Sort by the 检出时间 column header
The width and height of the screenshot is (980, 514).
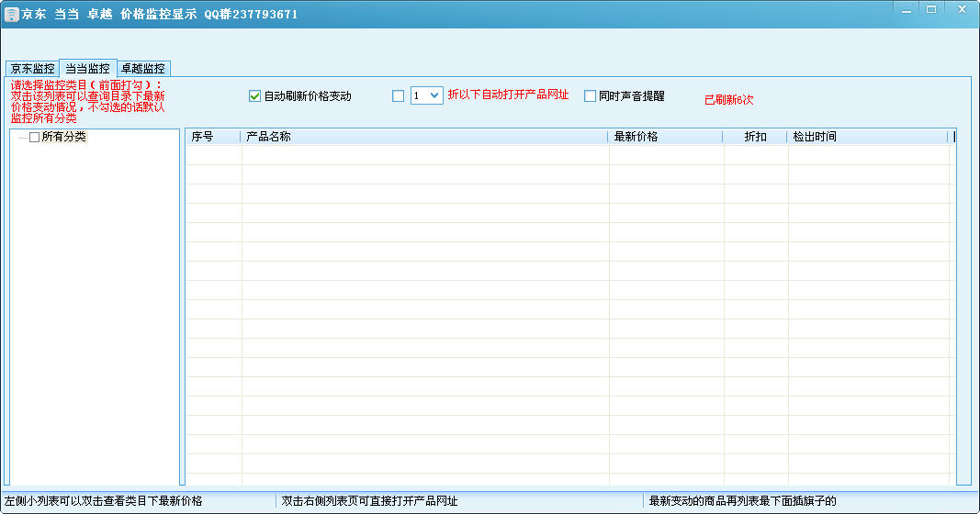tap(867, 137)
